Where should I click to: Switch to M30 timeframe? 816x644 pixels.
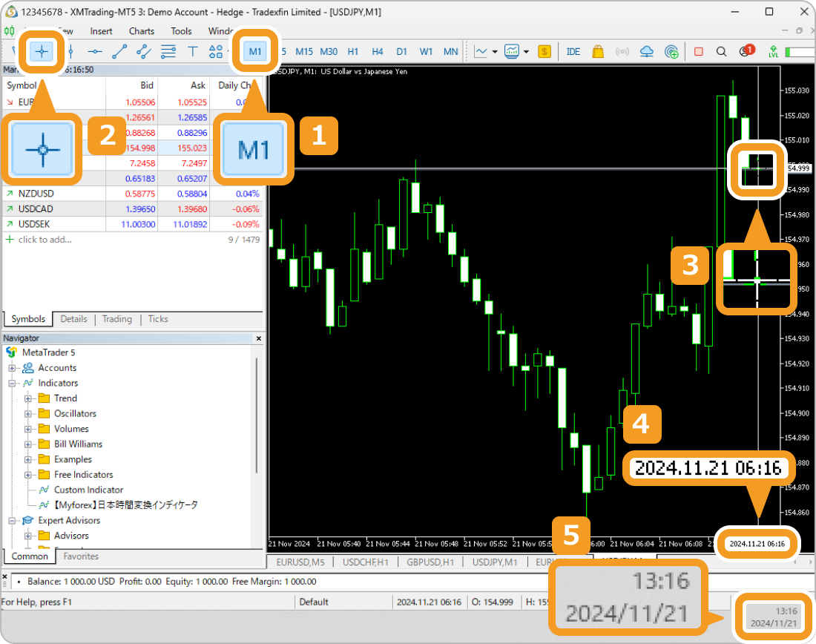coord(329,51)
